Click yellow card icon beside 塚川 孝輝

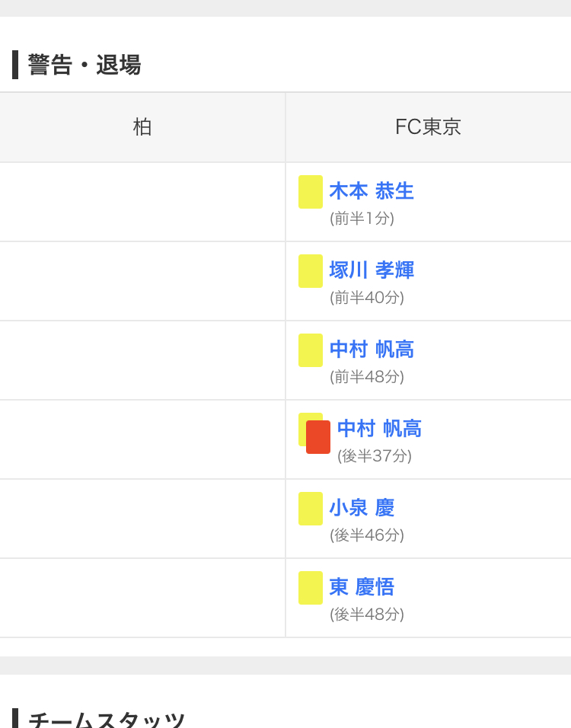tap(311, 271)
